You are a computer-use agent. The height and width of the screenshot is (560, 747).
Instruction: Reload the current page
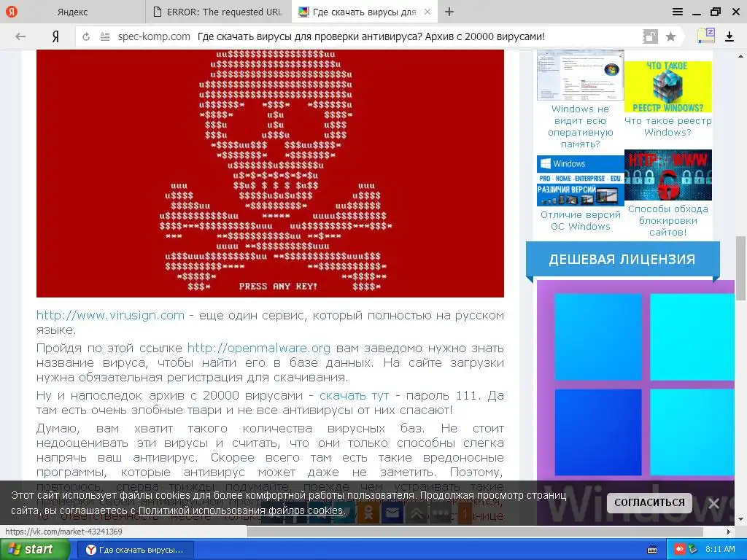[86, 36]
